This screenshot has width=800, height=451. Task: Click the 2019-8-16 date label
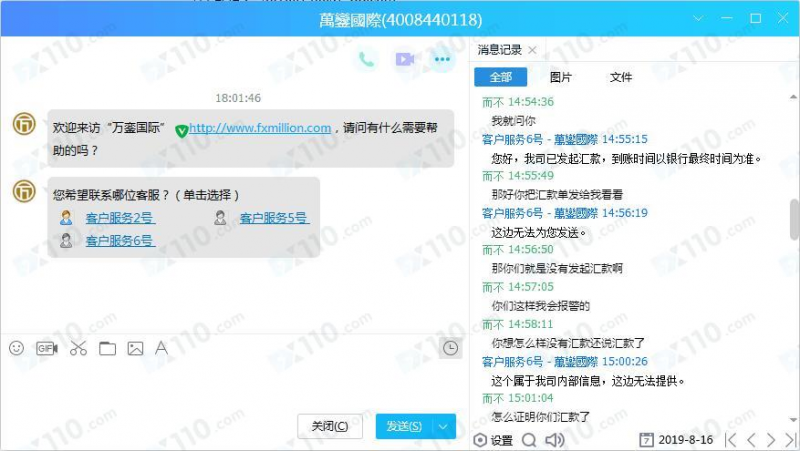(x=685, y=440)
